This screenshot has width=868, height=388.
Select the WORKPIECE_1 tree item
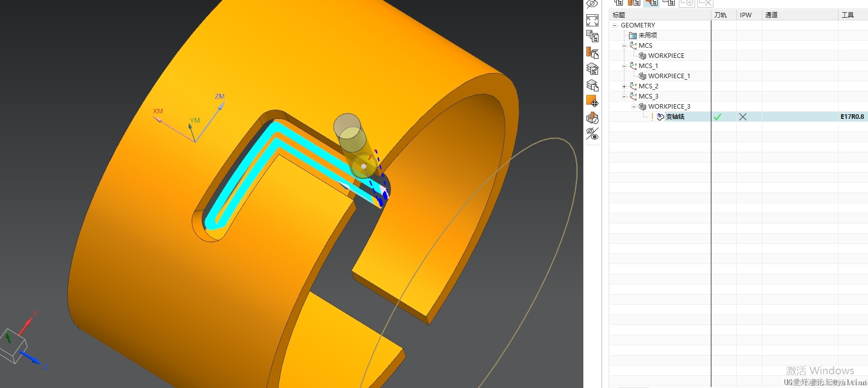coord(669,76)
